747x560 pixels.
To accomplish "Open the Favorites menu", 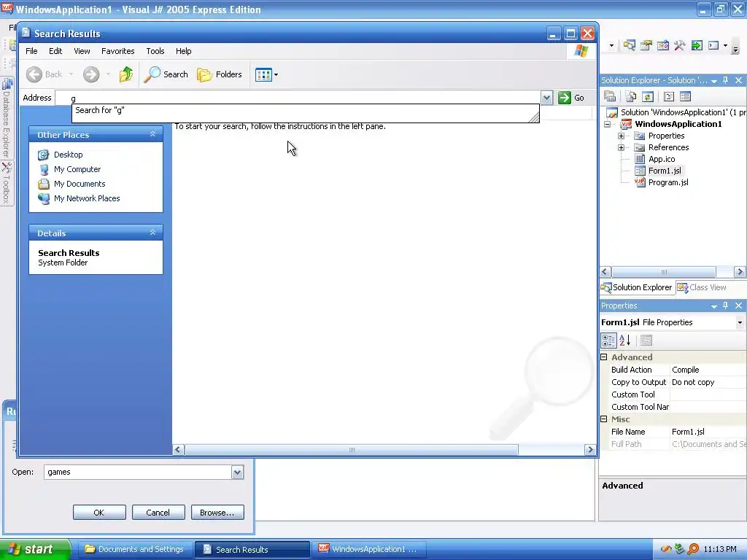I will coord(117,51).
